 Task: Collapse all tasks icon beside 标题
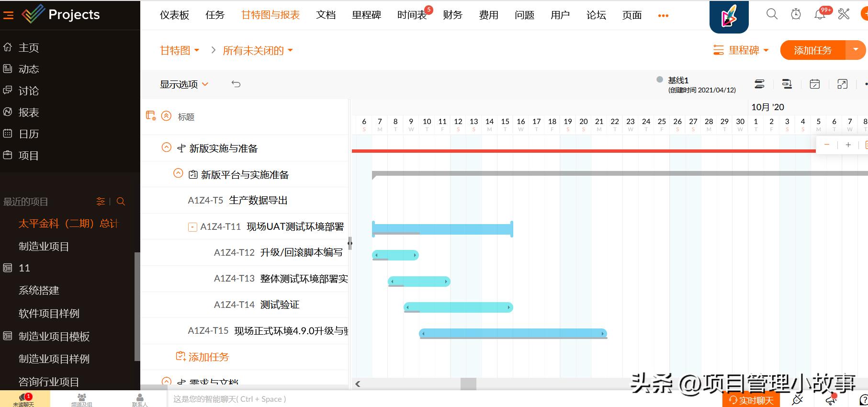[166, 116]
